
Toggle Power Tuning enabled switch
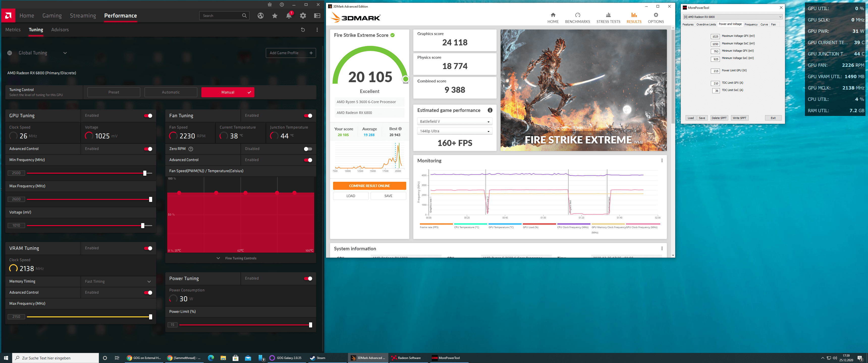point(308,279)
